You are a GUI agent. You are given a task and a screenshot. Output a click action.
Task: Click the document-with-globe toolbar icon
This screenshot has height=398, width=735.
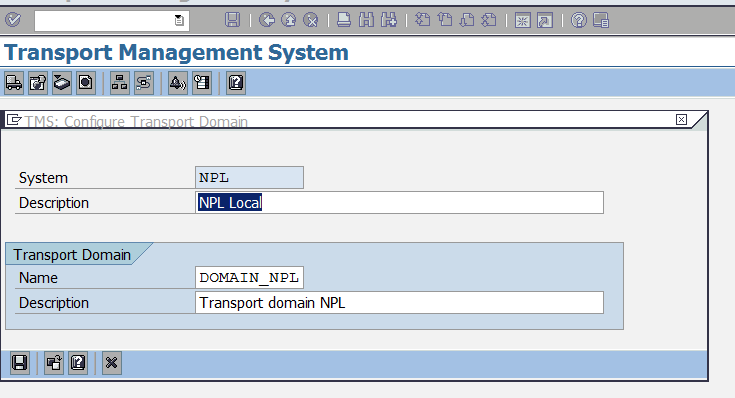(x=38, y=83)
